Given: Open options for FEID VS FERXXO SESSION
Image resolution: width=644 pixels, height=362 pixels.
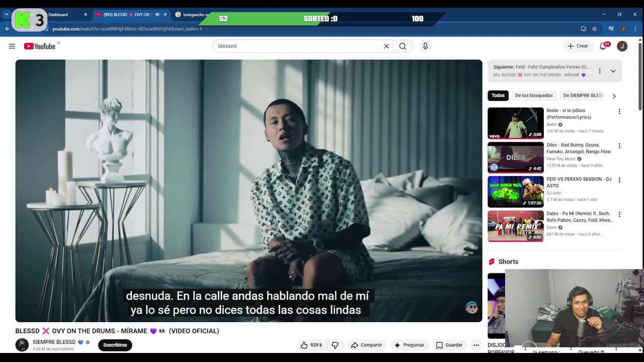Looking at the screenshot, I should [x=619, y=180].
